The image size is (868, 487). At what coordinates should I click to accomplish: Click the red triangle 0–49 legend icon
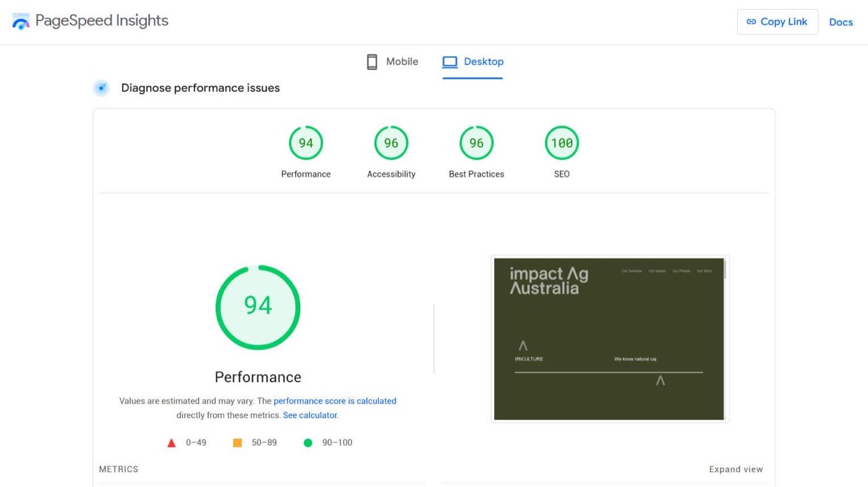click(x=172, y=443)
